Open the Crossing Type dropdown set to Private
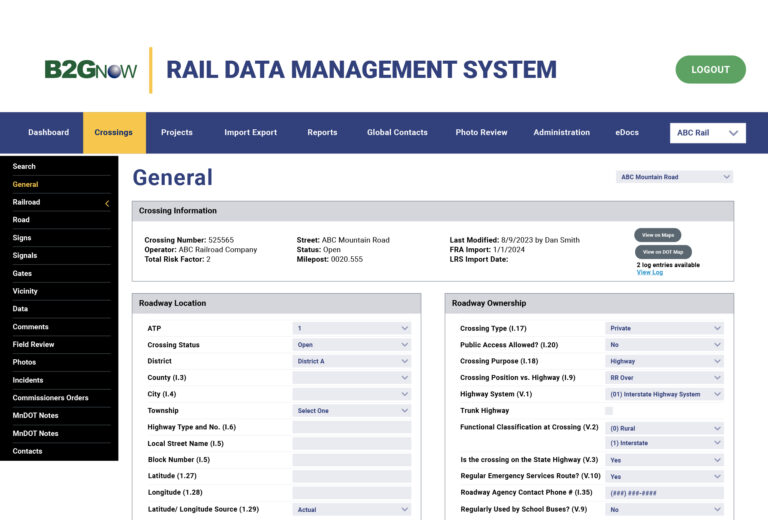This screenshot has width=768, height=520. 665,329
